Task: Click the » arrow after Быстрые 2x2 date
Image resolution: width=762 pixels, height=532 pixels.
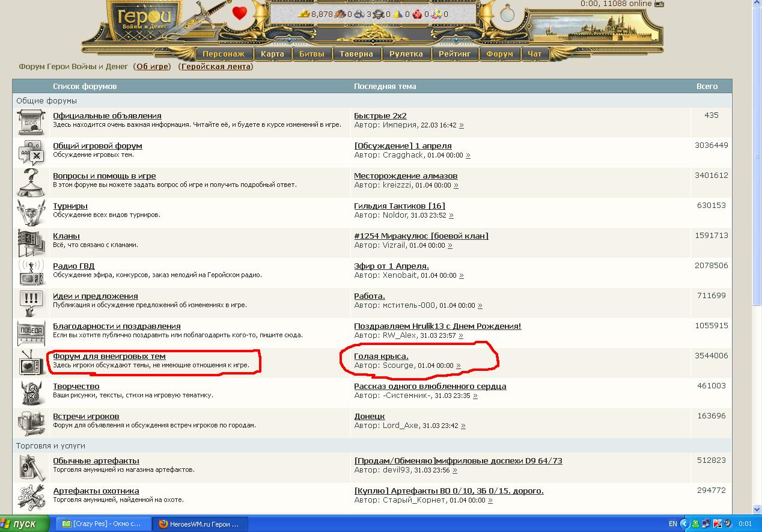Action: 461,125
